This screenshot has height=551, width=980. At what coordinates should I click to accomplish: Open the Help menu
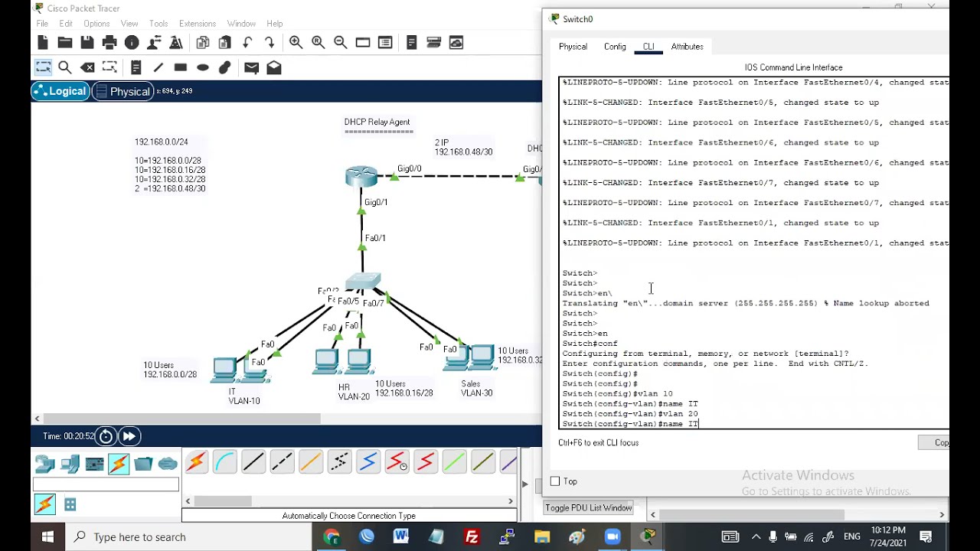[x=274, y=24]
